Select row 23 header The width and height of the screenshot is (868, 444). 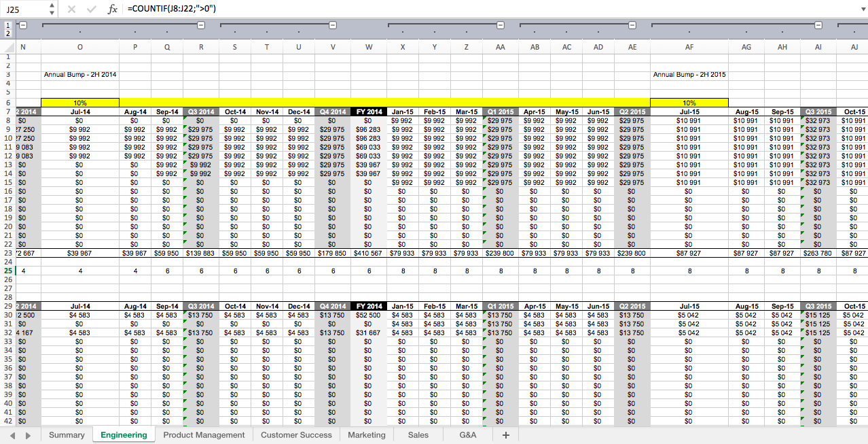coord(8,253)
